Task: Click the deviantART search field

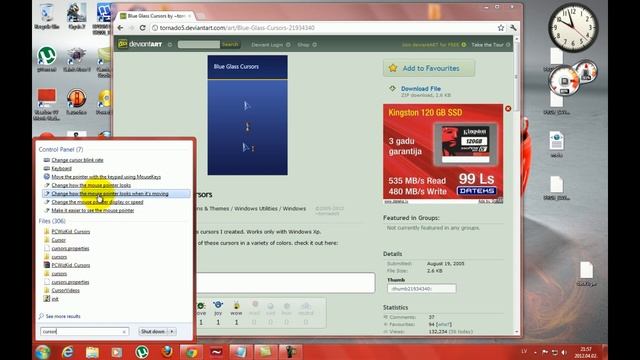Action: click(x=199, y=44)
